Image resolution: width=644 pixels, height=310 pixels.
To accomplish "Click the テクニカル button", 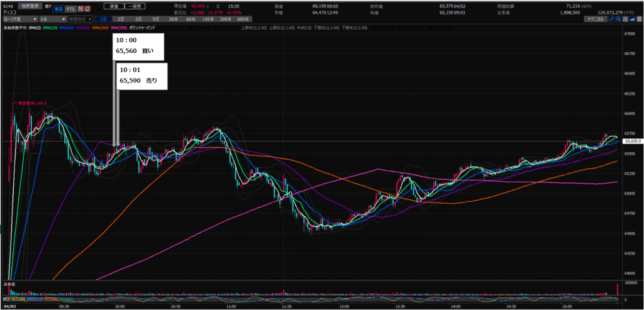I will pyautogui.click(x=593, y=19).
